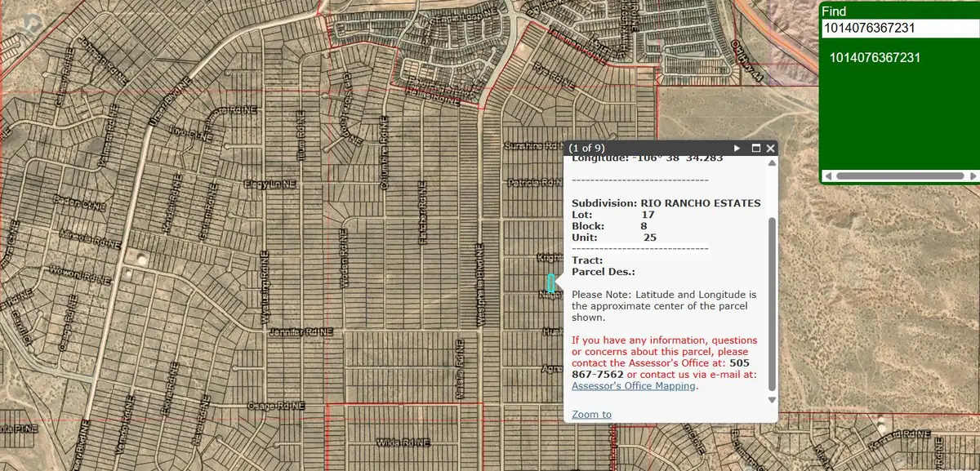Click the Find panel's right scroll arrow
This screenshot has width=980, height=471.
[x=973, y=175]
